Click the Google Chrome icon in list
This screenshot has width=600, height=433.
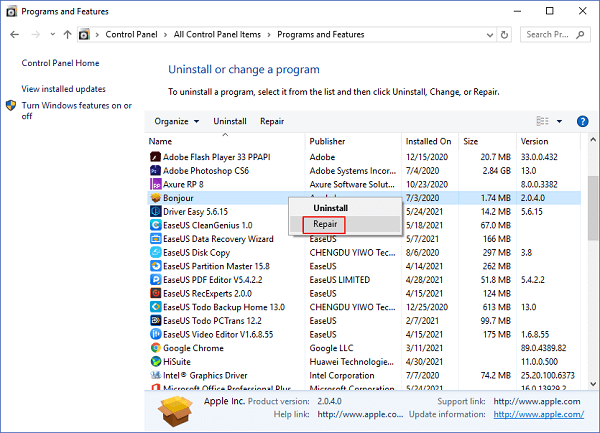pos(155,347)
